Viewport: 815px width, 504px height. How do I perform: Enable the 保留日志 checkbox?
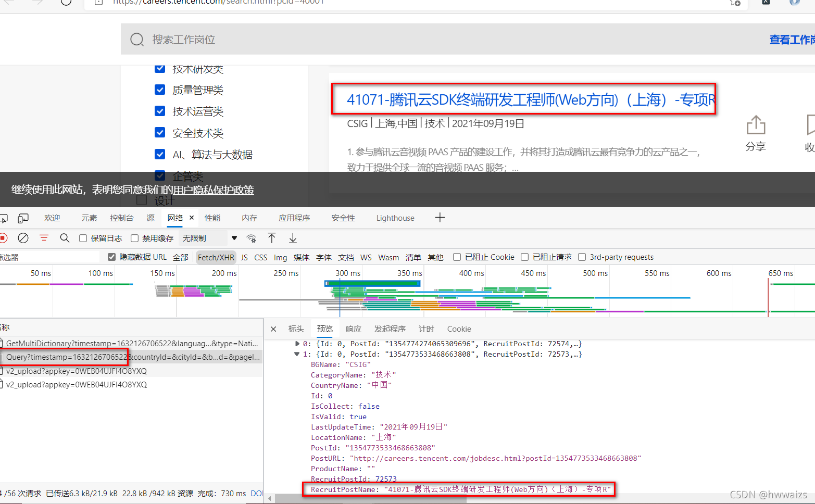pyautogui.click(x=83, y=238)
